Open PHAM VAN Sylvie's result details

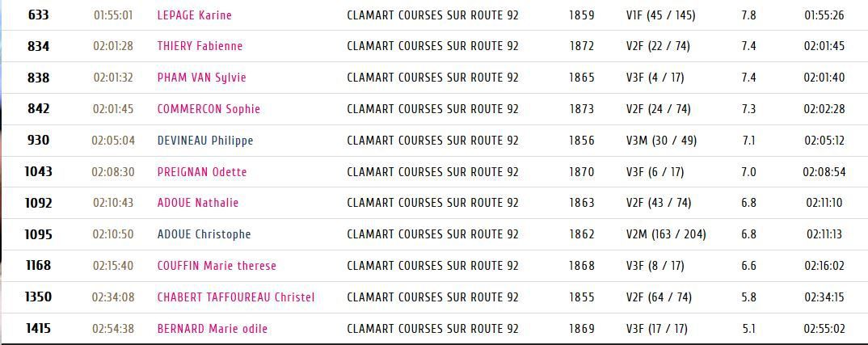[x=201, y=78]
